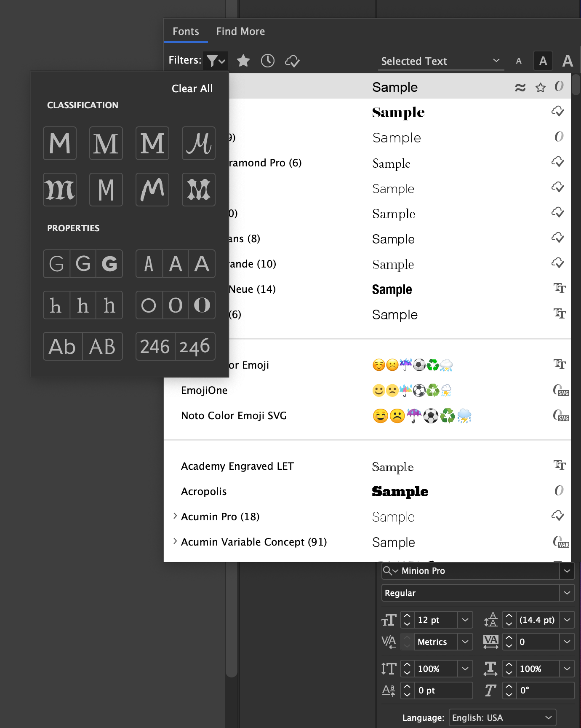Choose medium sample text size
This screenshot has width=581, height=728.
coord(543,61)
